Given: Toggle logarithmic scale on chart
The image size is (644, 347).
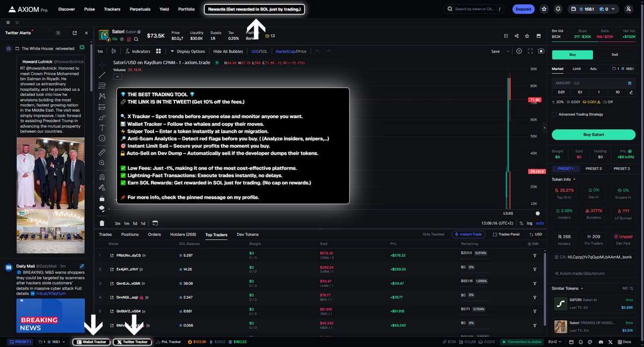Looking at the screenshot, I should 530,223.
